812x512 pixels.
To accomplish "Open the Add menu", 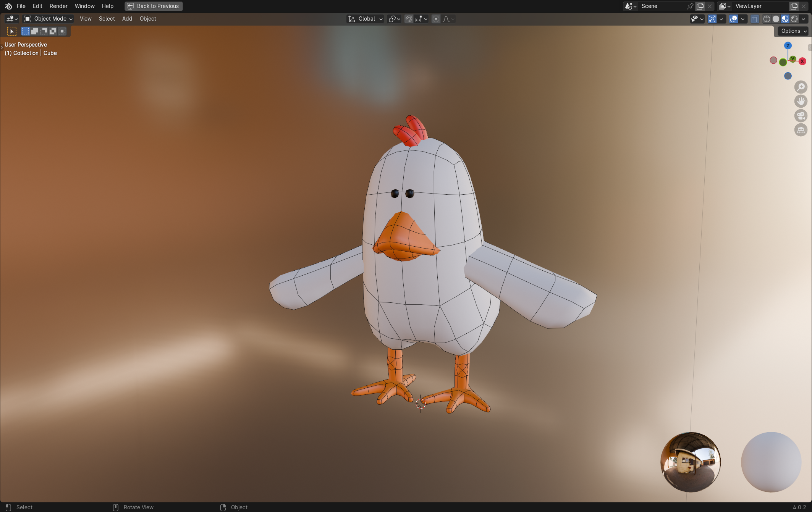I will point(127,19).
